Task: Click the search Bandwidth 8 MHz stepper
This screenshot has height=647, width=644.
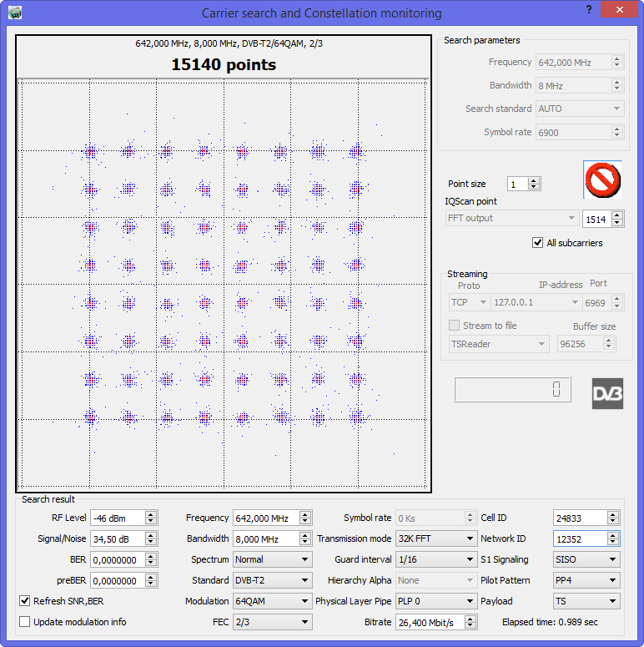Action: (616, 85)
